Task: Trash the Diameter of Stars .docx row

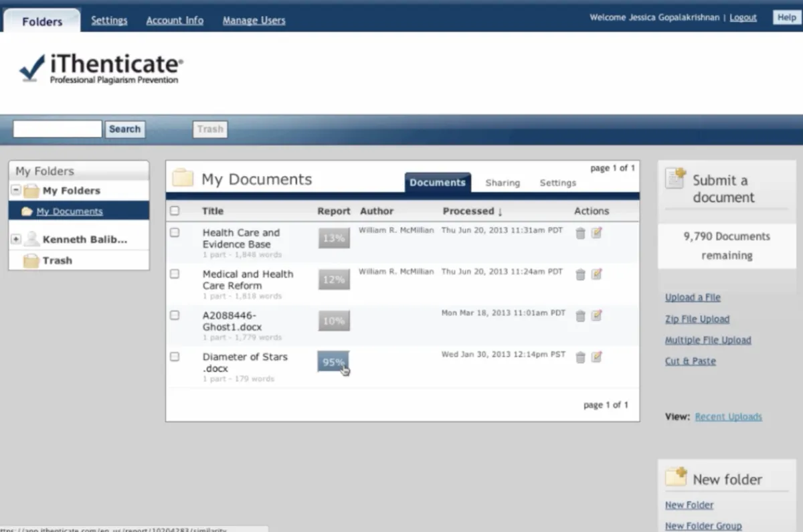Action: point(580,358)
